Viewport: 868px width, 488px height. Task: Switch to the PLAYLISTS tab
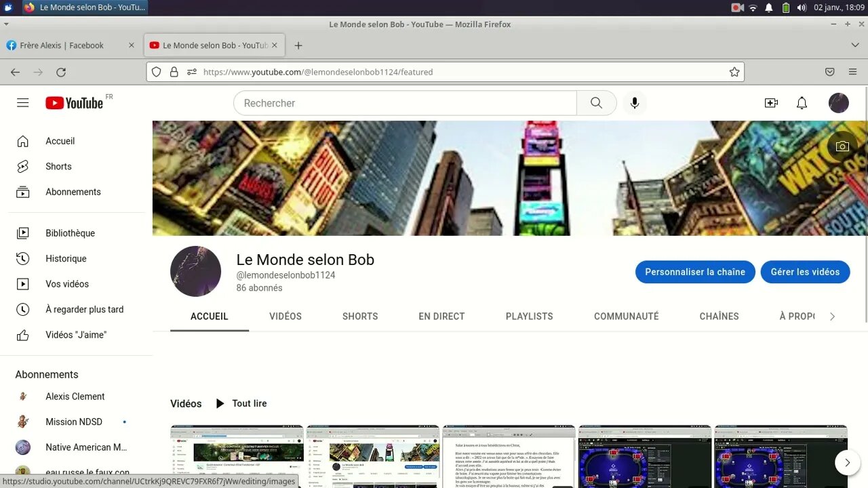[x=530, y=317]
